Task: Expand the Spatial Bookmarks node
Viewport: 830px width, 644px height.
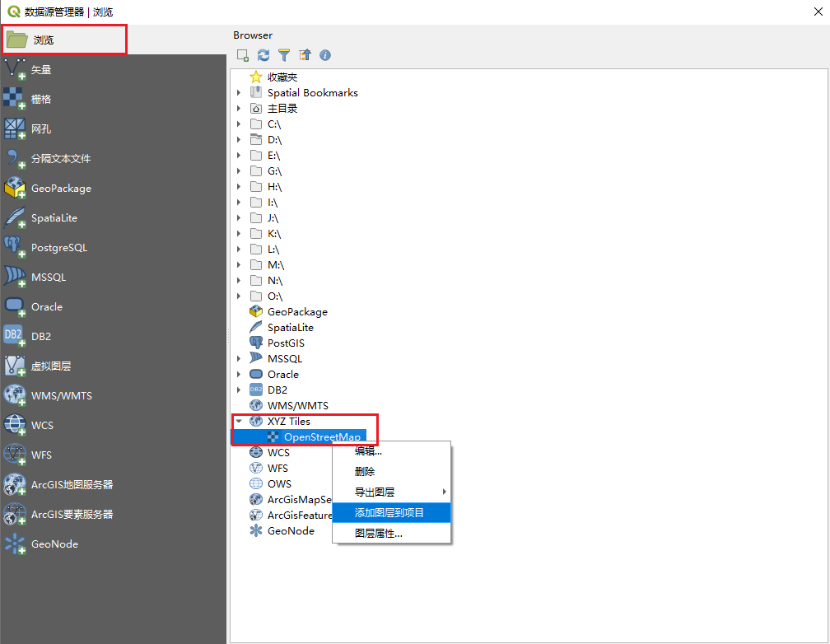Action: [x=239, y=93]
